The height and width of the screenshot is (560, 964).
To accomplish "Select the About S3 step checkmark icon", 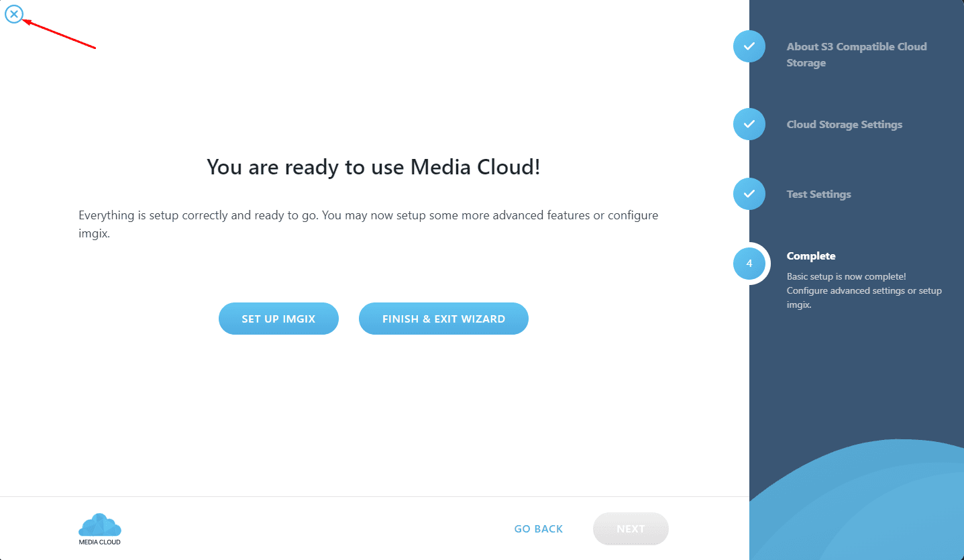I will (x=749, y=47).
